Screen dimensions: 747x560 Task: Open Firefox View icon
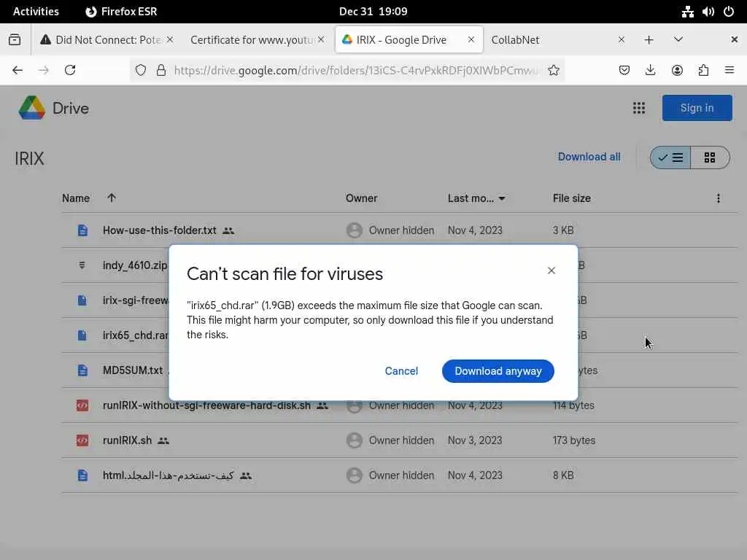pos(15,40)
